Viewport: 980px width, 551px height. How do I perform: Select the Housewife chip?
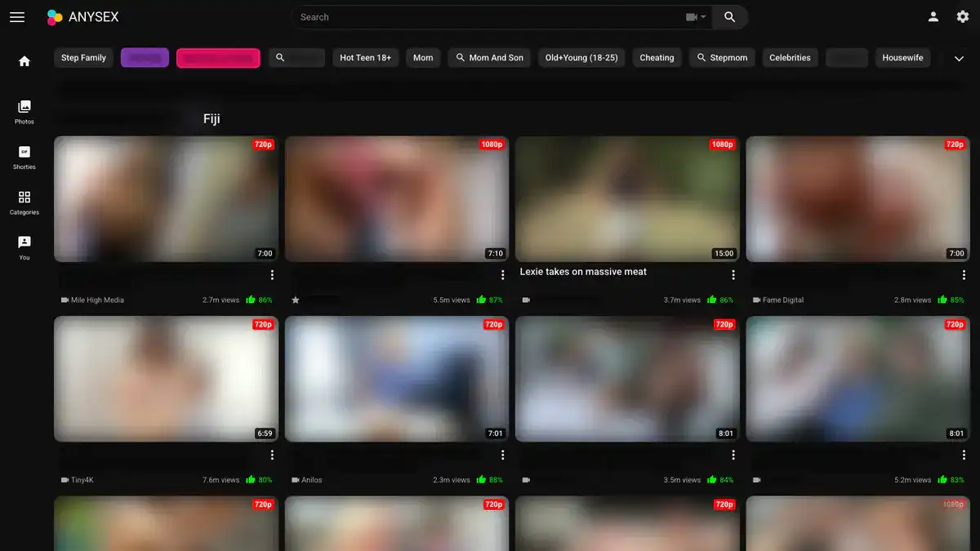[x=902, y=58]
